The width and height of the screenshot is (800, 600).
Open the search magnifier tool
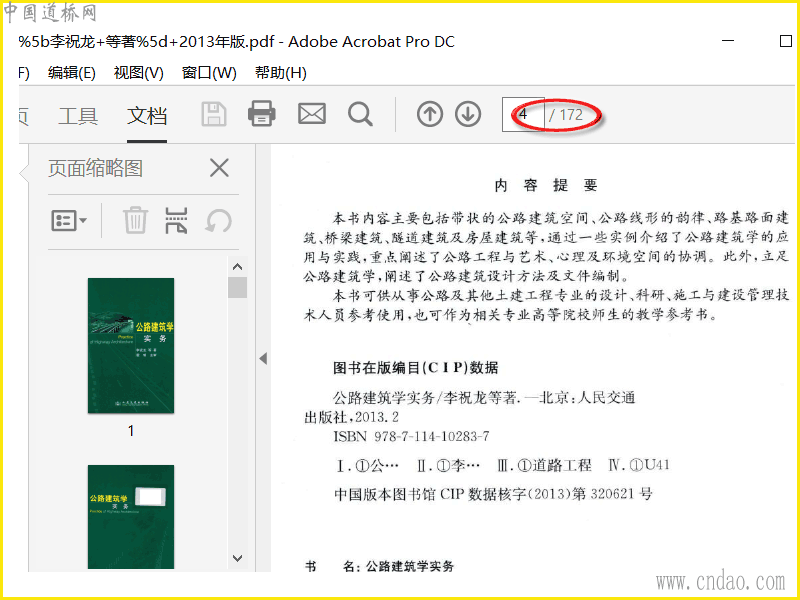[360, 114]
